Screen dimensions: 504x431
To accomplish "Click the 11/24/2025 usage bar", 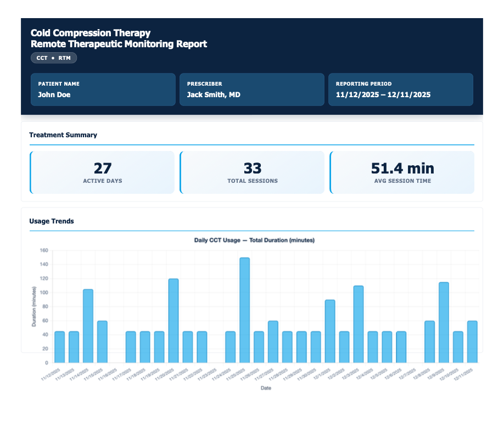I will 231,347.
